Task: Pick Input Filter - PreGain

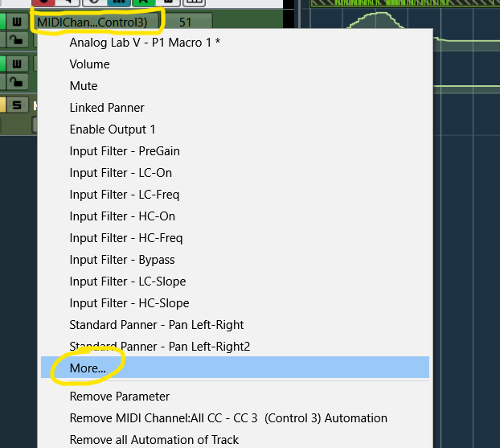Action: click(125, 151)
